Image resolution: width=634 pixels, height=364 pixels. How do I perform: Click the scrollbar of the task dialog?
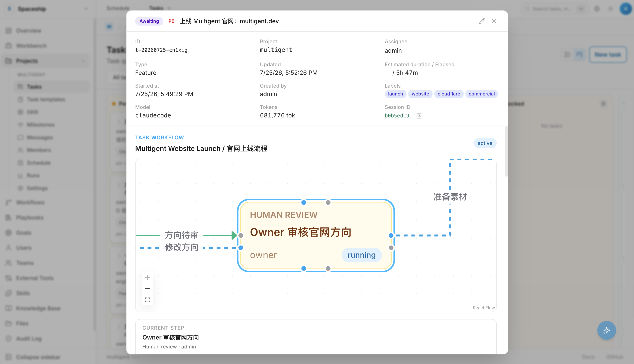(506, 152)
